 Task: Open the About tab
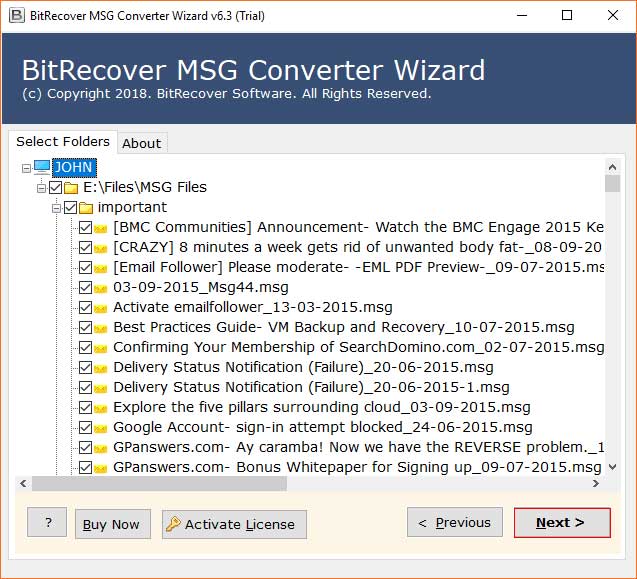(x=142, y=143)
